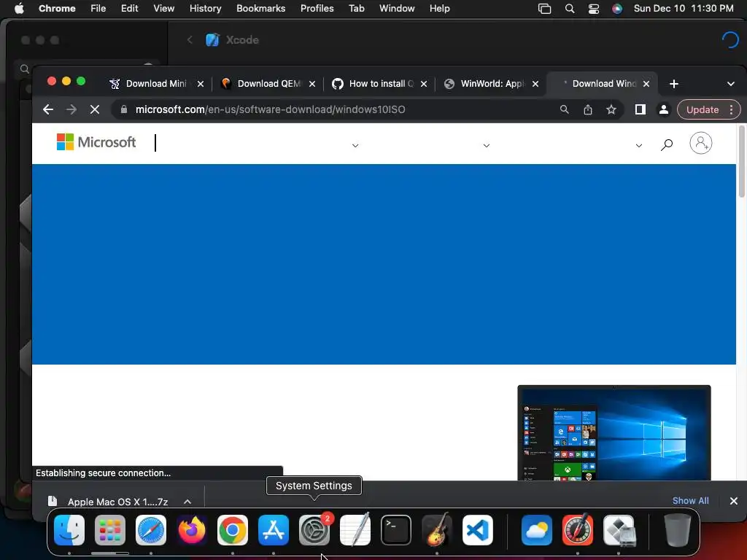The width and height of the screenshot is (747, 560).
Task: Open the Apple menu
Action: pos(19,9)
